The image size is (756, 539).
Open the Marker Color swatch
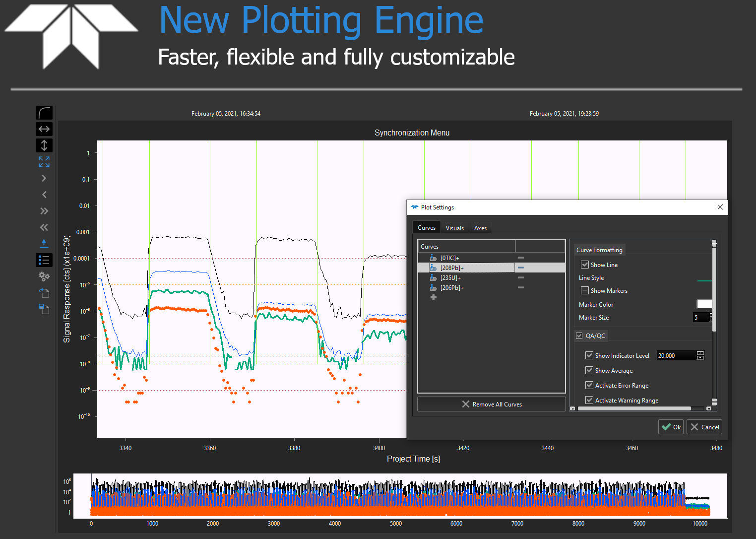click(x=704, y=304)
